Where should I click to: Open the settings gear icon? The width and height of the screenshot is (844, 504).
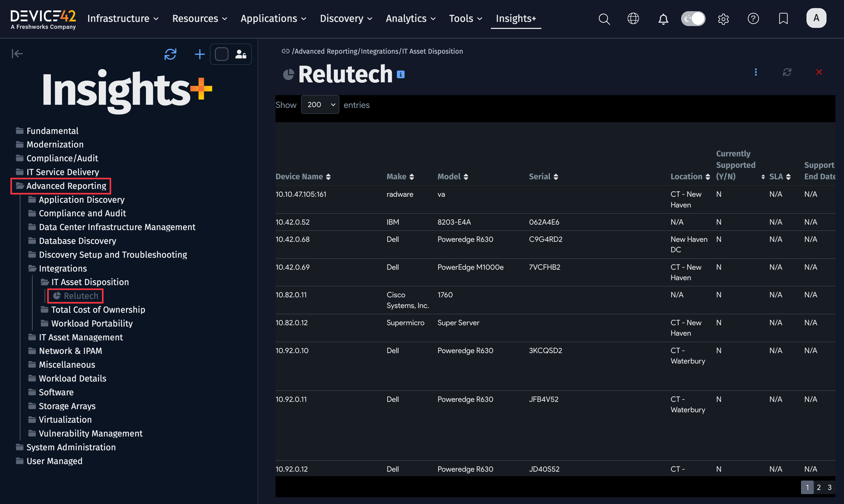723,19
